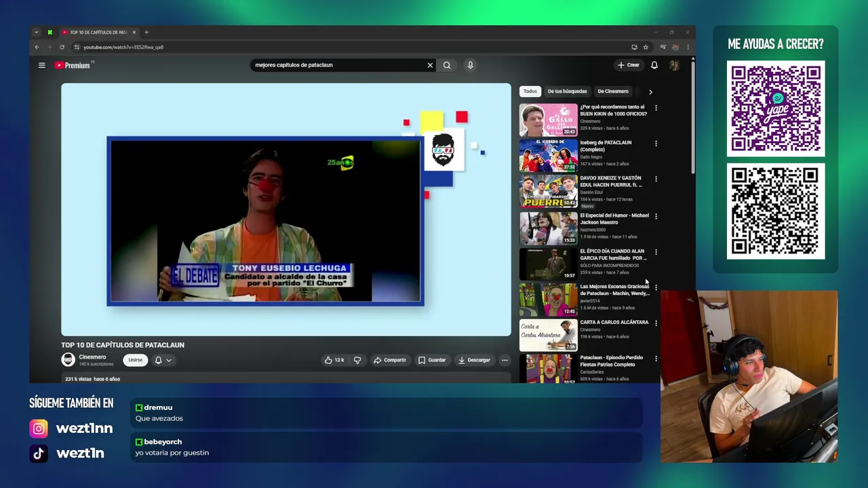The image size is (868, 488).
Task: Open El Especial del Humor thumbnail
Action: [549, 228]
